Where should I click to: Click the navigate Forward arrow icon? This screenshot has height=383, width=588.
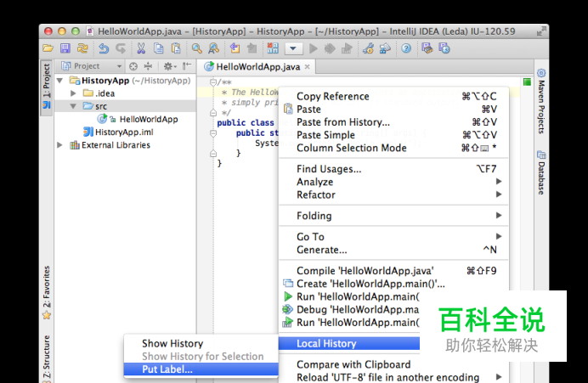(x=252, y=48)
